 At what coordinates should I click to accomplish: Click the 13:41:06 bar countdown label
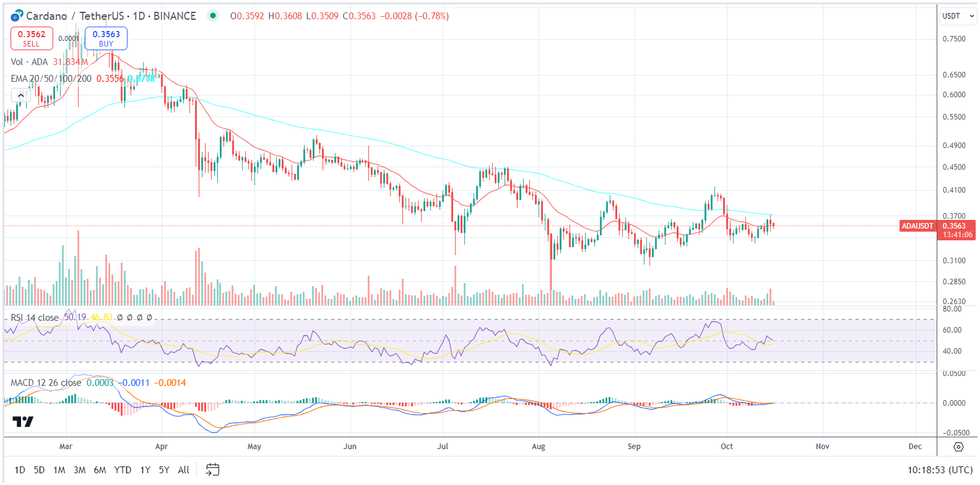click(x=958, y=235)
